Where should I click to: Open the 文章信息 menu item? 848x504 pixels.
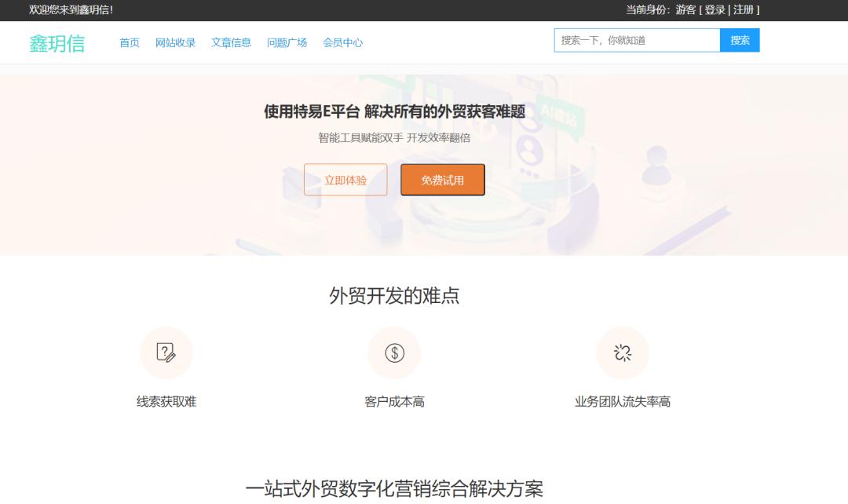click(231, 43)
